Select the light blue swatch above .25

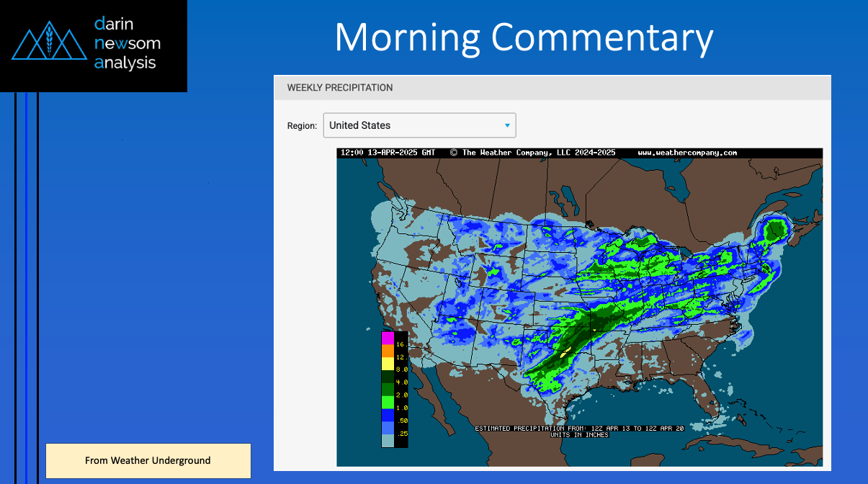[x=388, y=427]
